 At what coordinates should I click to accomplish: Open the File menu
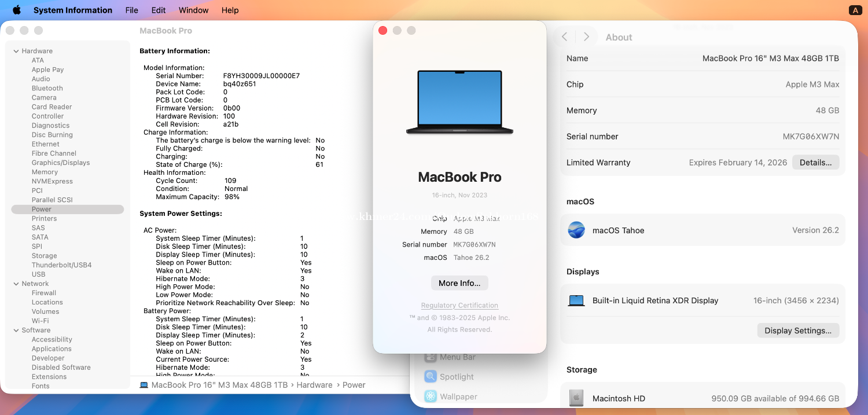tap(131, 10)
